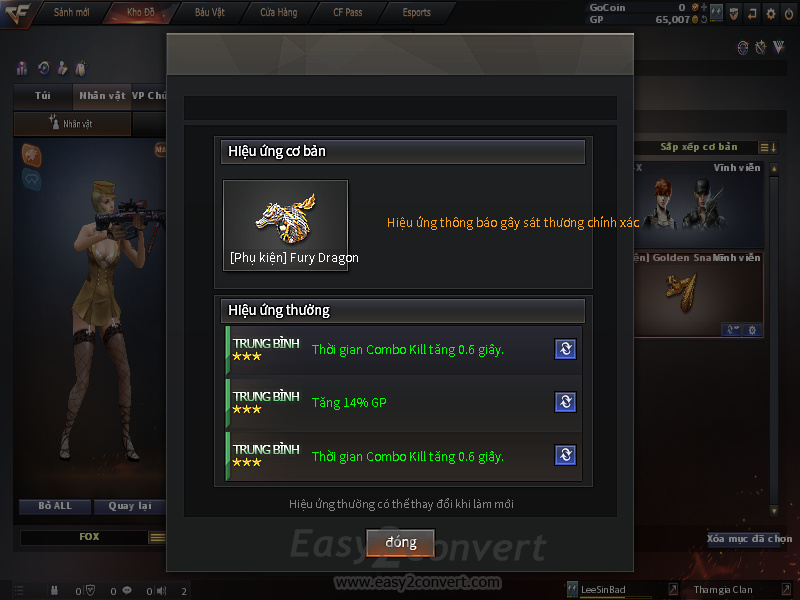Toggle the orange eagle team emblem
Screen dimensions: 800x600
[x=32, y=155]
